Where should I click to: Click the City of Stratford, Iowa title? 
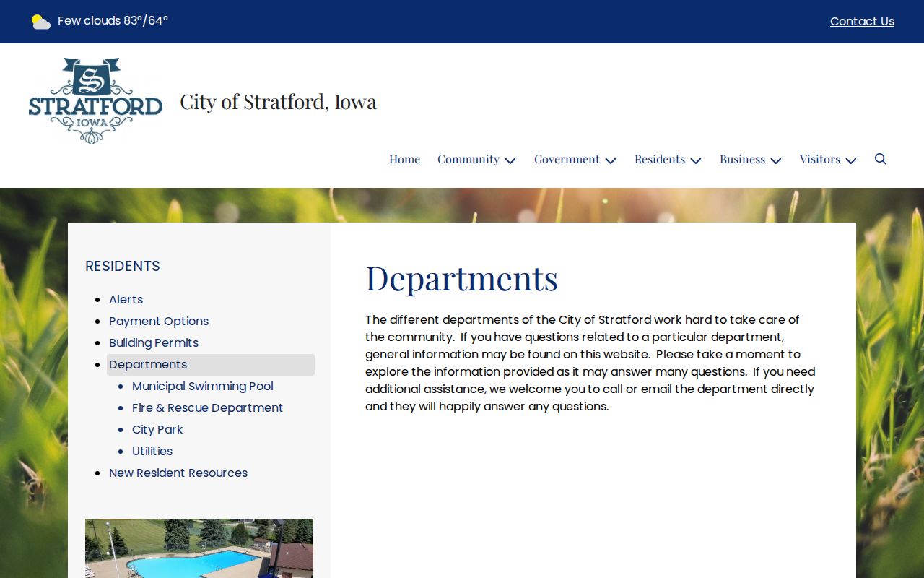(278, 101)
